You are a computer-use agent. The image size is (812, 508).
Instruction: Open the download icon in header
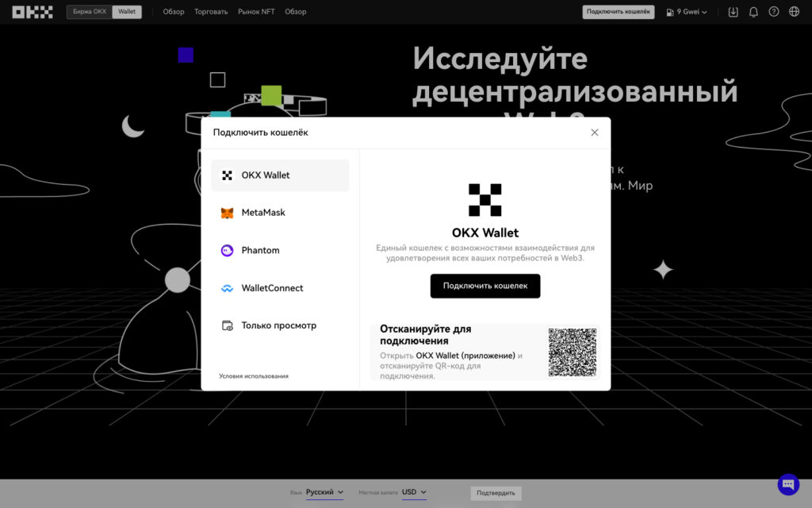click(x=733, y=12)
